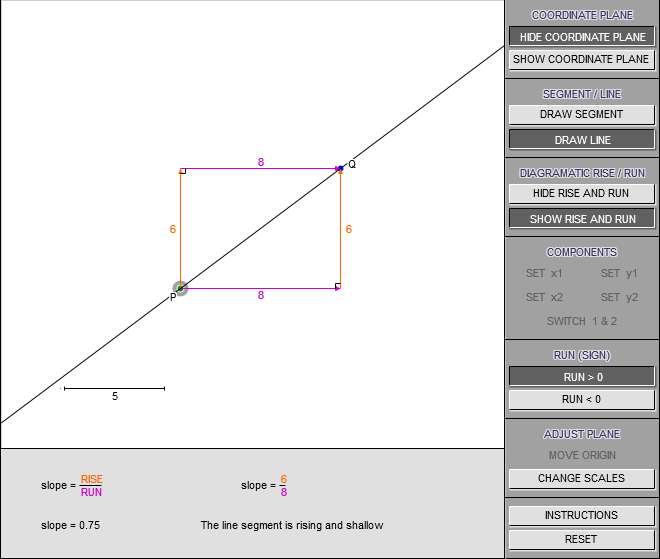Select point Q on the line

tap(340, 168)
